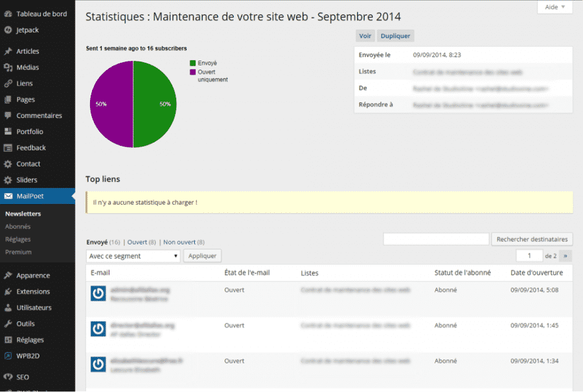Viewport: 583px width, 392px height.
Task: Click the Liens chain-link icon
Action: (x=8, y=84)
